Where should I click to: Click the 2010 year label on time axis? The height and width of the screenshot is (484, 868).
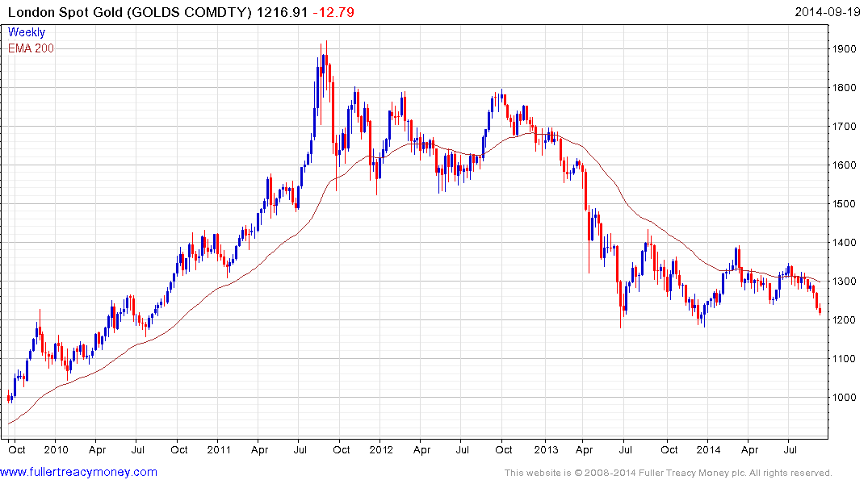tap(56, 449)
